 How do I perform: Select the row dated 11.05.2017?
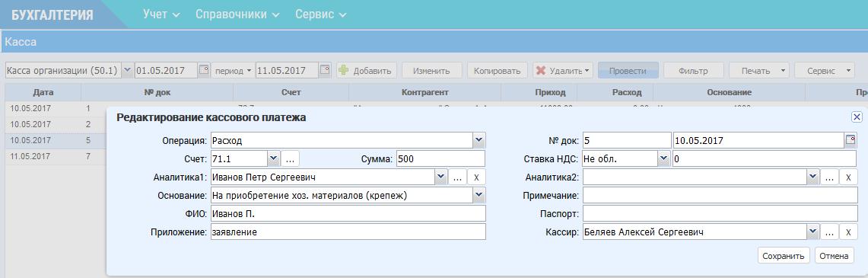(56, 157)
